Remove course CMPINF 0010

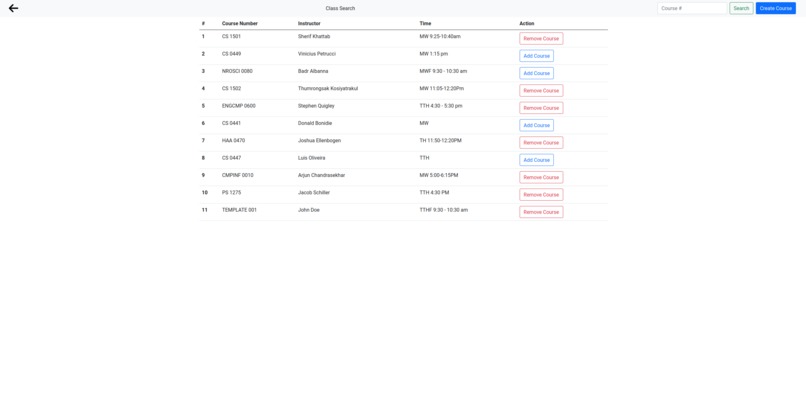tap(541, 177)
